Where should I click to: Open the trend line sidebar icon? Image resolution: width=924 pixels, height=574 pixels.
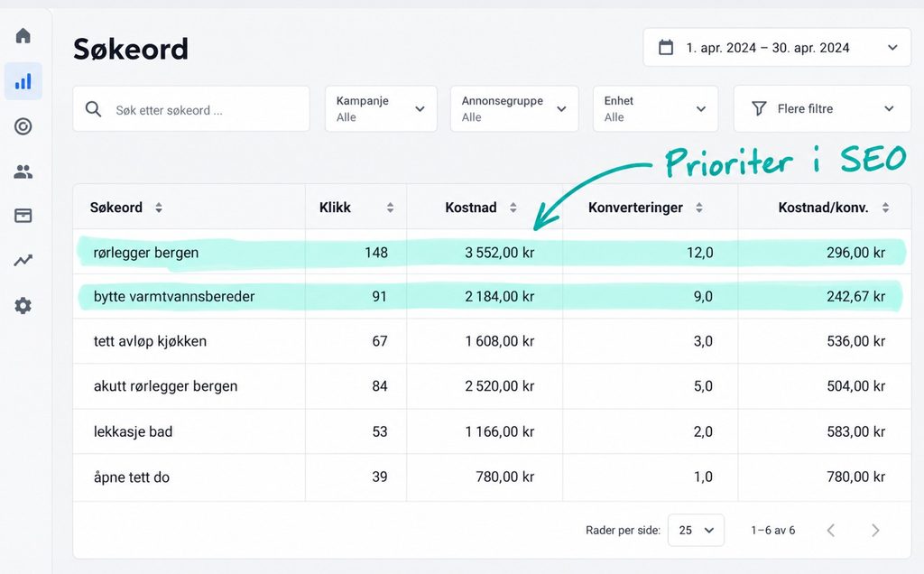pos(23,261)
